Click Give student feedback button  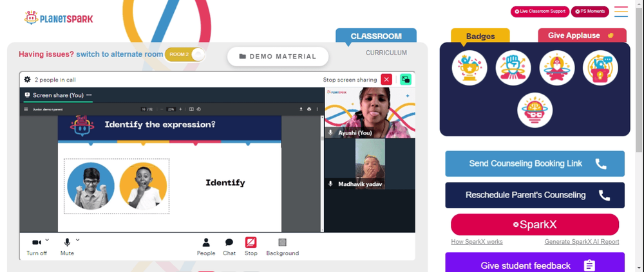coord(535,263)
